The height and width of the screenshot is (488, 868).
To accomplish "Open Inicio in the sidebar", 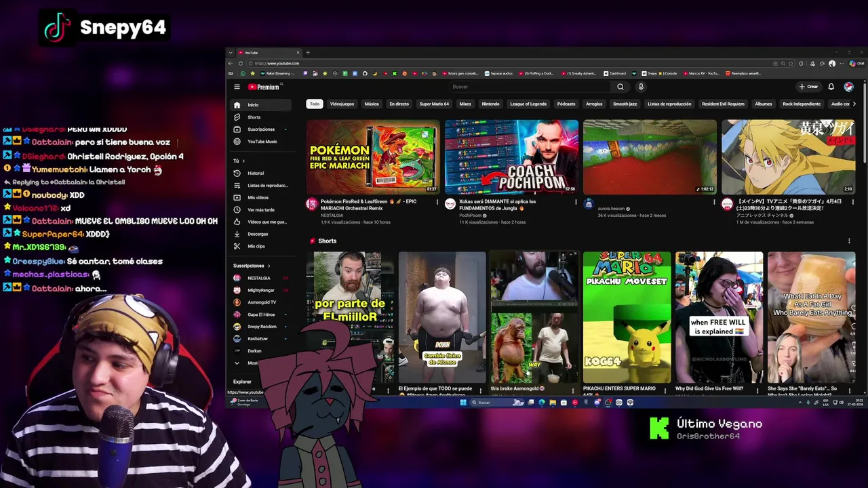I will 261,105.
